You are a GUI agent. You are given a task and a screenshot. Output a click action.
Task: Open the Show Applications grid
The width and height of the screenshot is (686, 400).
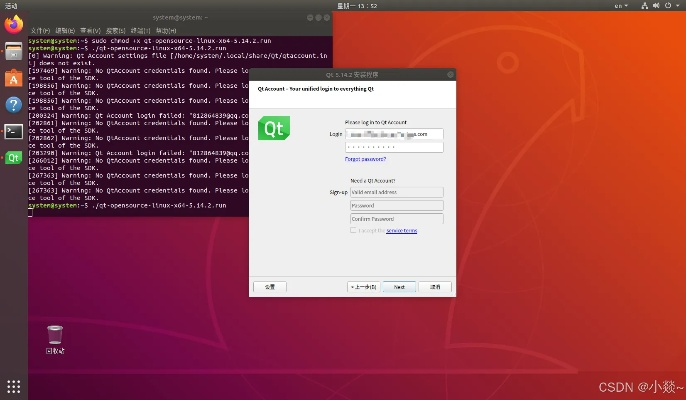click(x=13, y=387)
